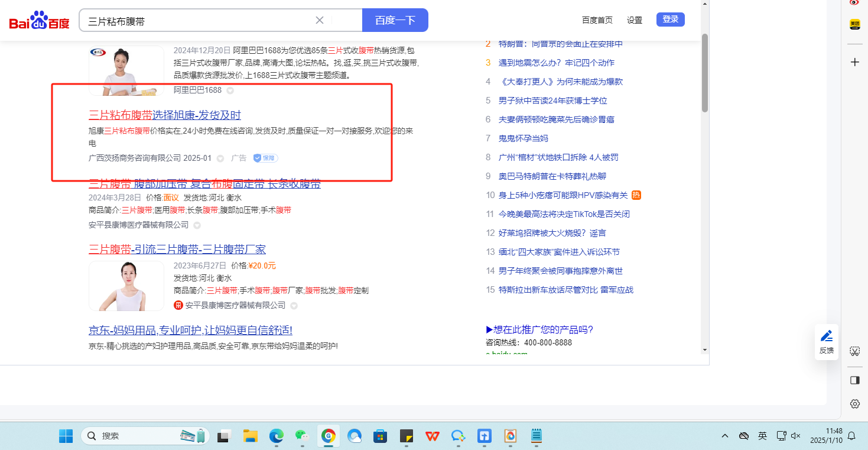Expand dropdown arrow beside 阿里巴巴1688
The width and height of the screenshot is (868, 450).
point(230,90)
